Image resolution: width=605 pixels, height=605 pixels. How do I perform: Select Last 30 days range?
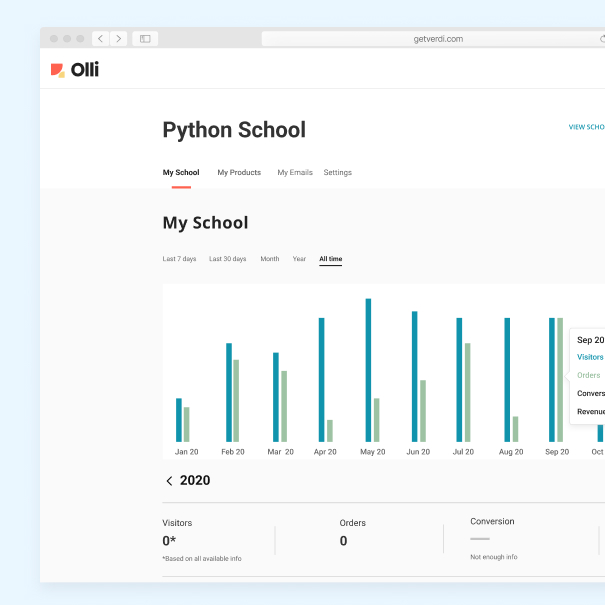tap(228, 259)
